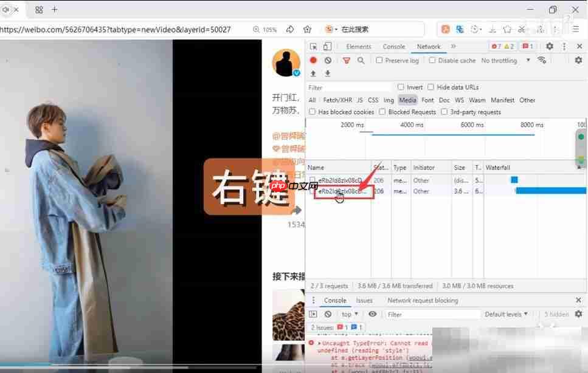Clear the network log
This screenshot has width=588, height=373.
[328, 60]
